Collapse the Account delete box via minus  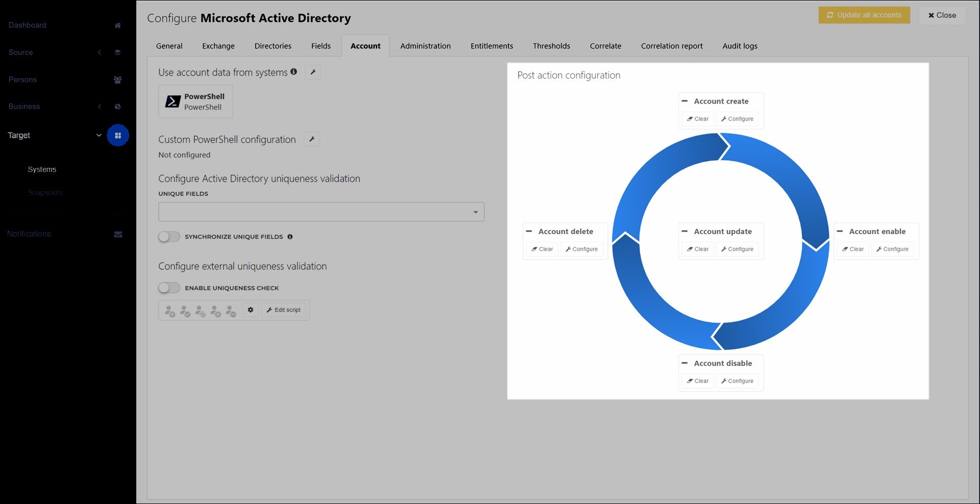coord(529,231)
